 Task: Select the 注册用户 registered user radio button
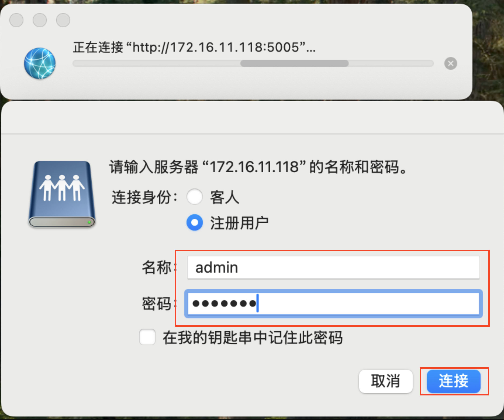195,222
